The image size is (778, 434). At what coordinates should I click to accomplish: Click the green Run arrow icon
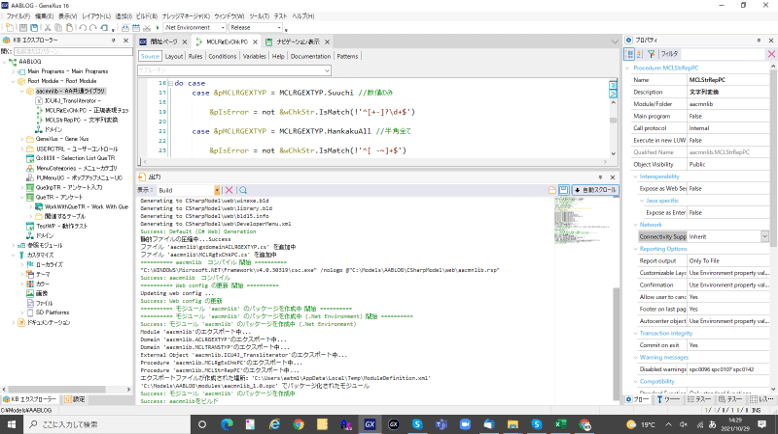tap(157, 28)
